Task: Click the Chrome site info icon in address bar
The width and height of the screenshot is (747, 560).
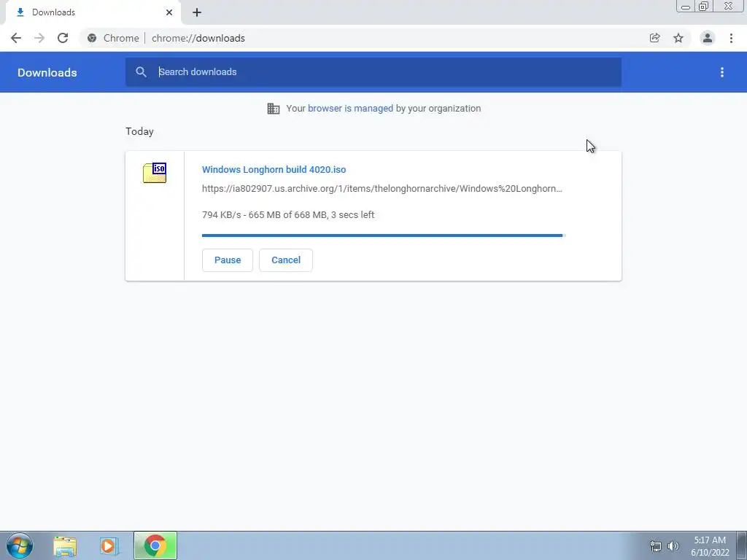Action: click(x=92, y=38)
